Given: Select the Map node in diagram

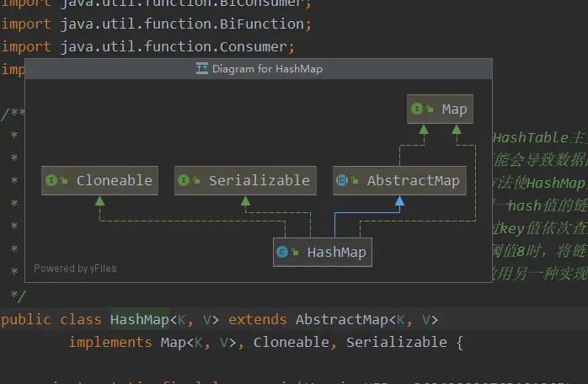Looking at the screenshot, I should (440, 109).
